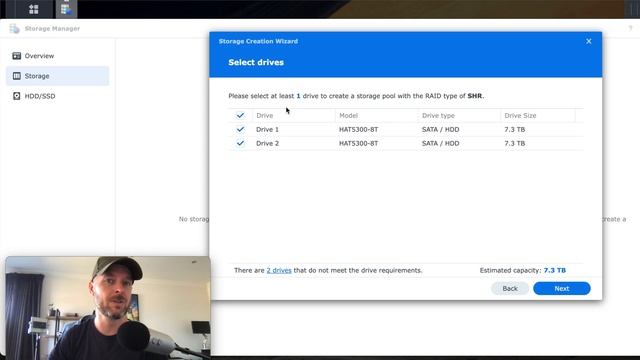Click the 7.3 TB size of Drive 1
Screen dimensions: 640x360
[x=515, y=129]
